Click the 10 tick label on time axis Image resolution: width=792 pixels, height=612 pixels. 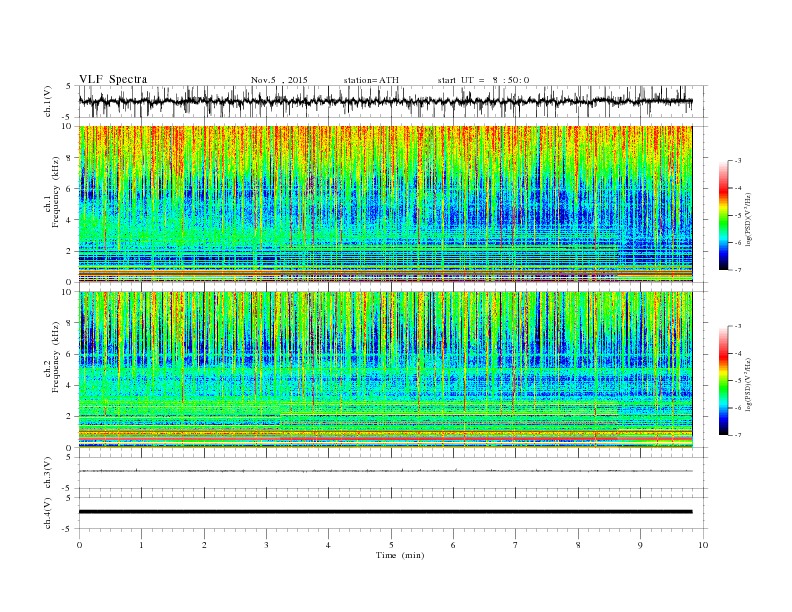[703, 545]
